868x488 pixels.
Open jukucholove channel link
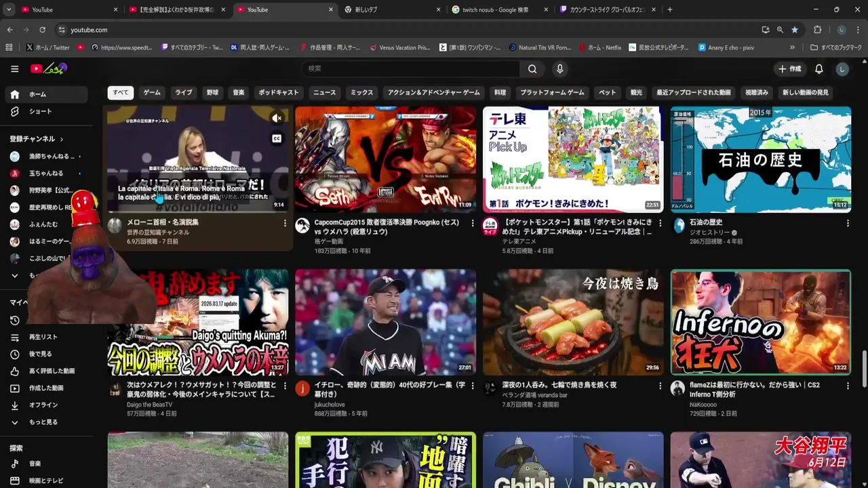click(x=330, y=405)
